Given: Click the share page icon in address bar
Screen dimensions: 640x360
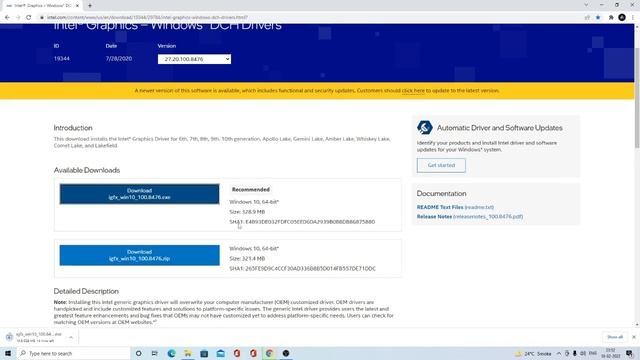Looking at the screenshot, I should [x=587, y=17].
